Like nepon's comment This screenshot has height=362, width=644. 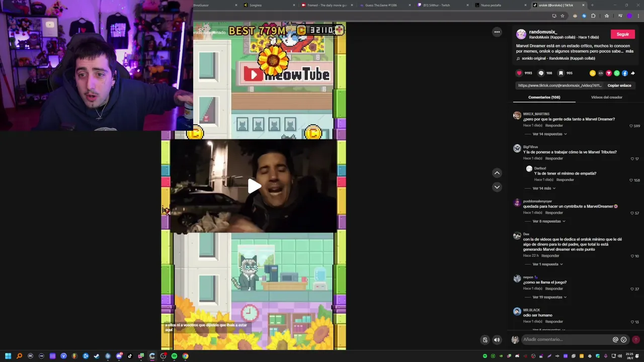pos(632,289)
